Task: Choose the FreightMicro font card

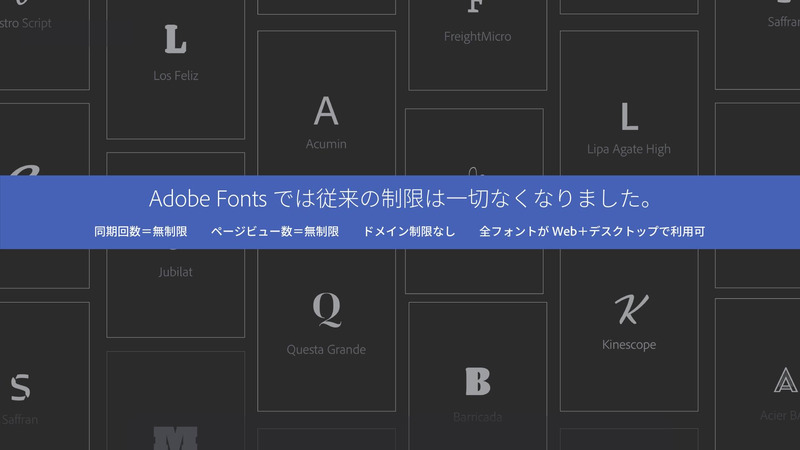Action: tap(478, 45)
